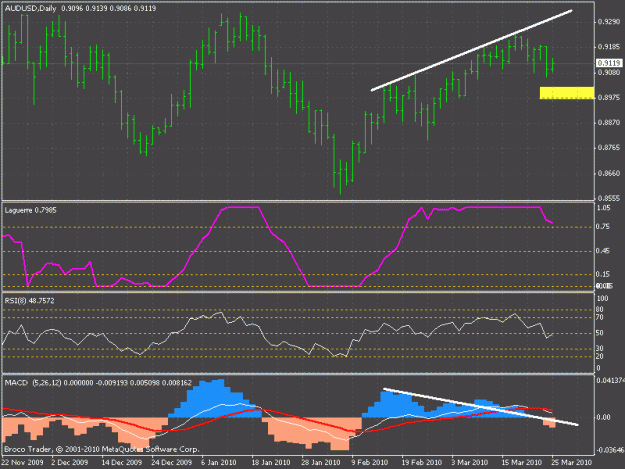Click the 0.8870 price axis label
The height and width of the screenshot is (469, 625).
coord(609,123)
